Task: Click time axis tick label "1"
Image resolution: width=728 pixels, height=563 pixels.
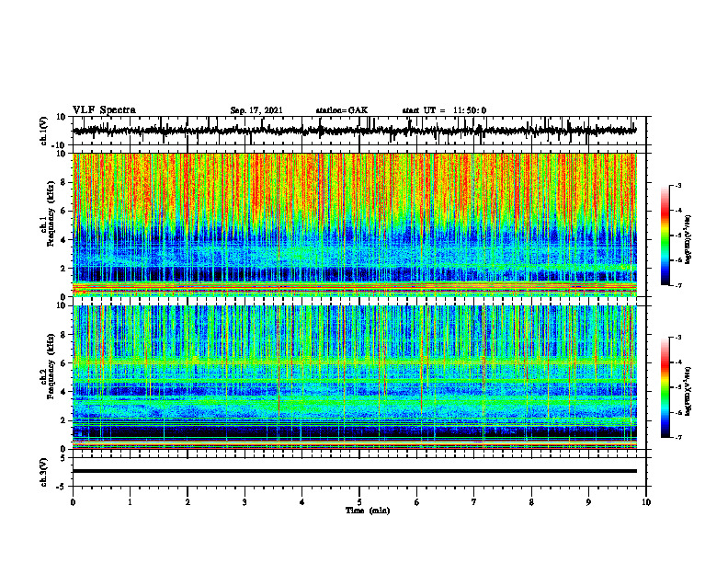Action: (x=130, y=502)
